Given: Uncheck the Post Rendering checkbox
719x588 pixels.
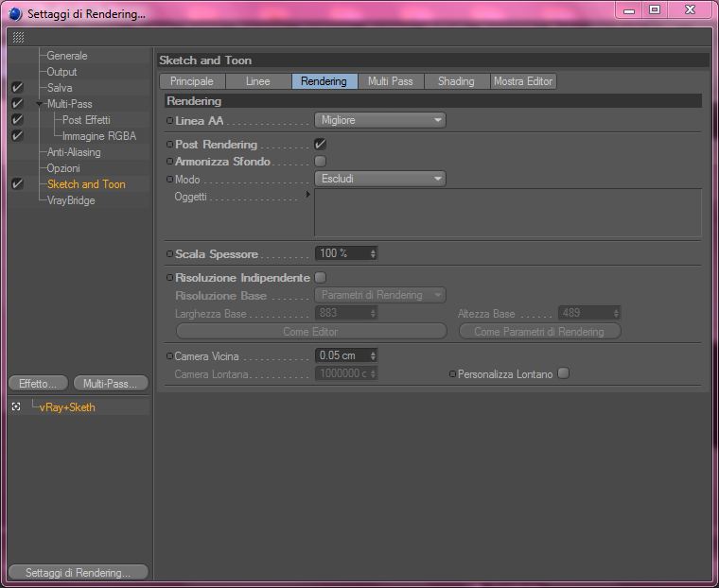Looking at the screenshot, I should click(320, 144).
